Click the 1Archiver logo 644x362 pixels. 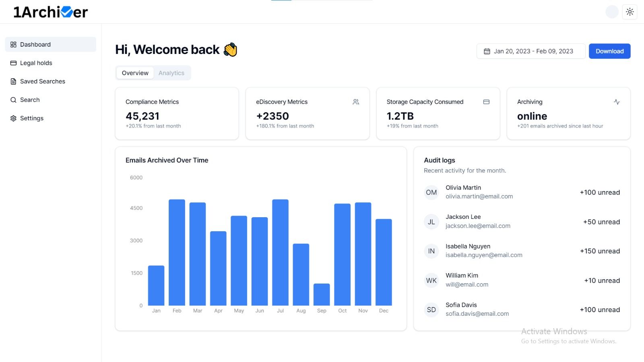(x=50, y=12)
